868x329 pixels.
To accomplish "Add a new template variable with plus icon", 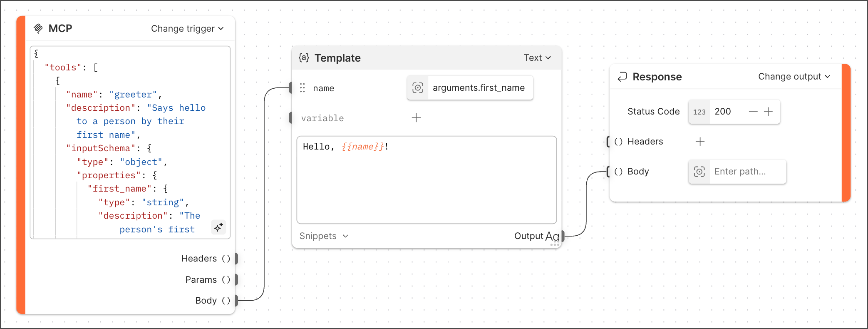I will pyautogui.click(x=416, y=118).
